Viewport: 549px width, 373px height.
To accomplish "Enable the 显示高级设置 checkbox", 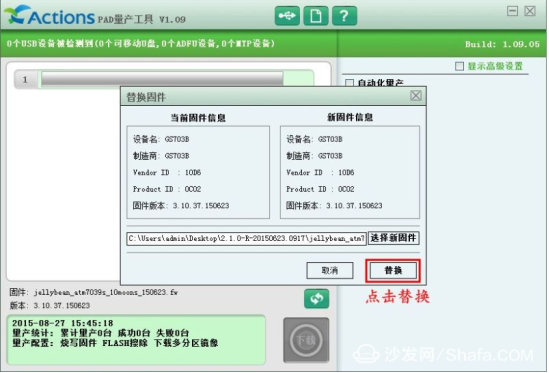I will (459, 66).
